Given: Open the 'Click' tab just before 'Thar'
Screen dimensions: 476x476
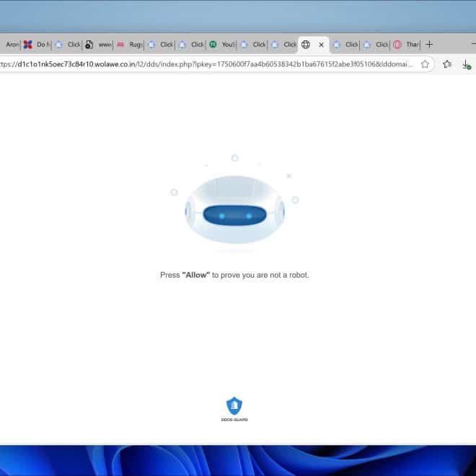Looking at the screenshot, I should (x=376, y=45).
